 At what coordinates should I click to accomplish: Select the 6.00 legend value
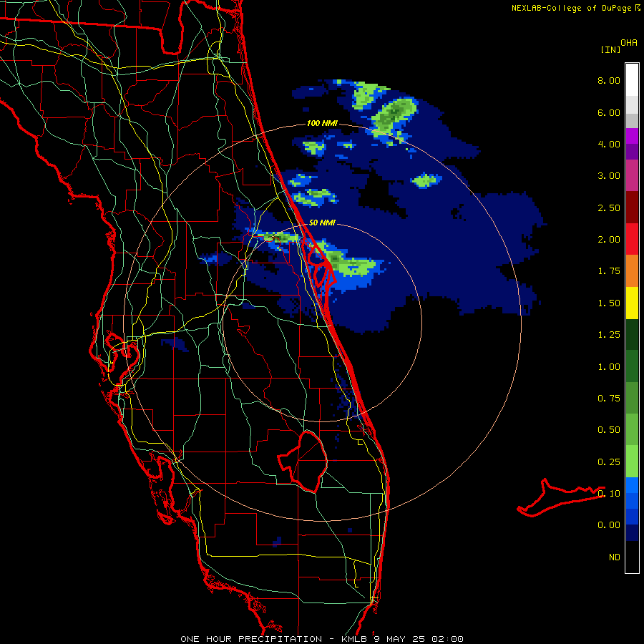tap(609, 112)
